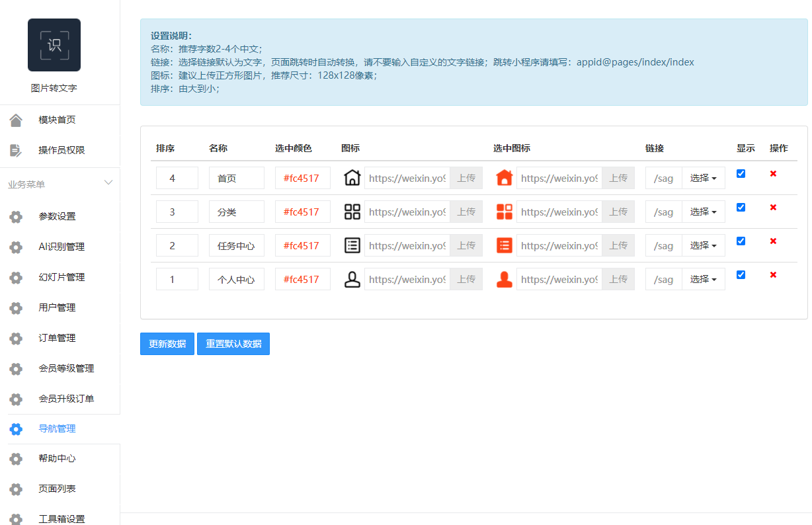Click the icon URL field in 任务中心 row
Screen dimensions: 812x525
[x=407, y=245]
